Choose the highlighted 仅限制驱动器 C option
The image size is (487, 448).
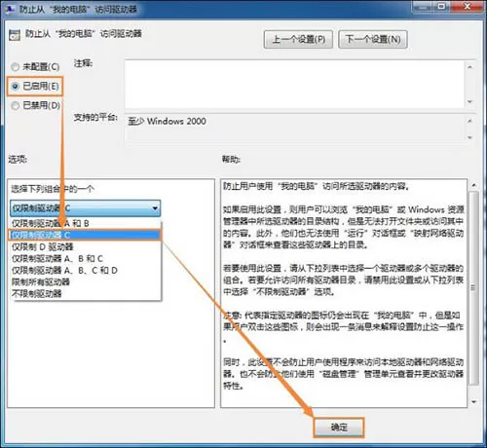point(85,235)
